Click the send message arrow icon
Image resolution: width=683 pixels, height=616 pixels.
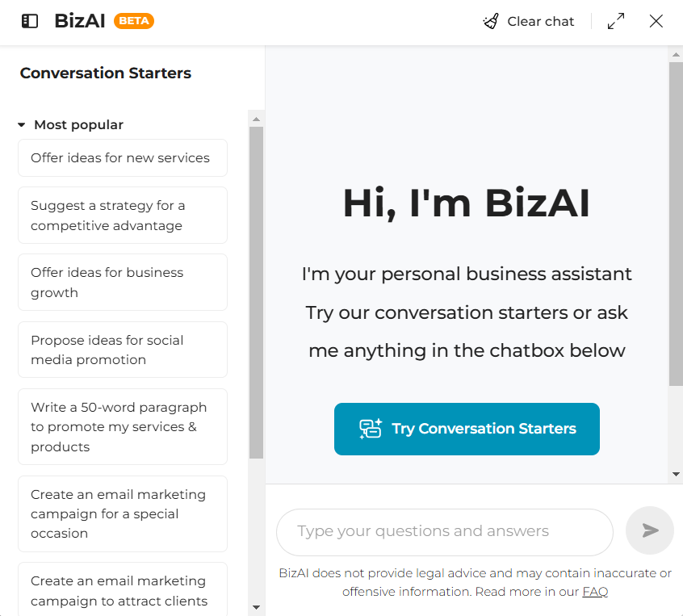point(650,530)
